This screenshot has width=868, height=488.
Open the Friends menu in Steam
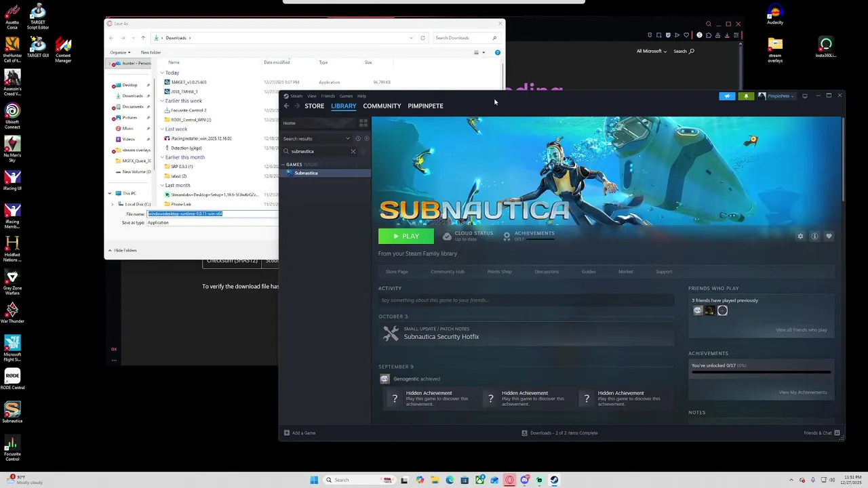328,96
